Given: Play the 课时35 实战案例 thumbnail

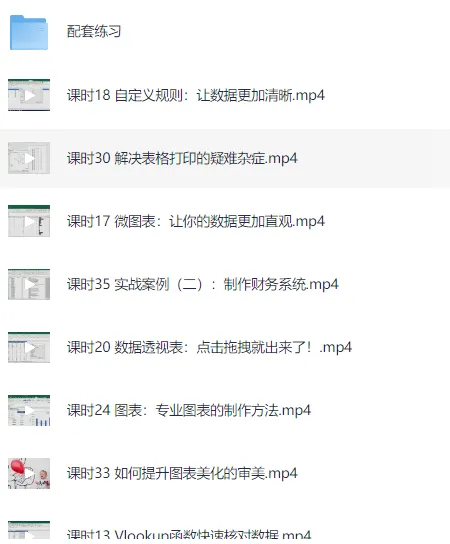Looking at the screenshot, I should coord(29,284).
